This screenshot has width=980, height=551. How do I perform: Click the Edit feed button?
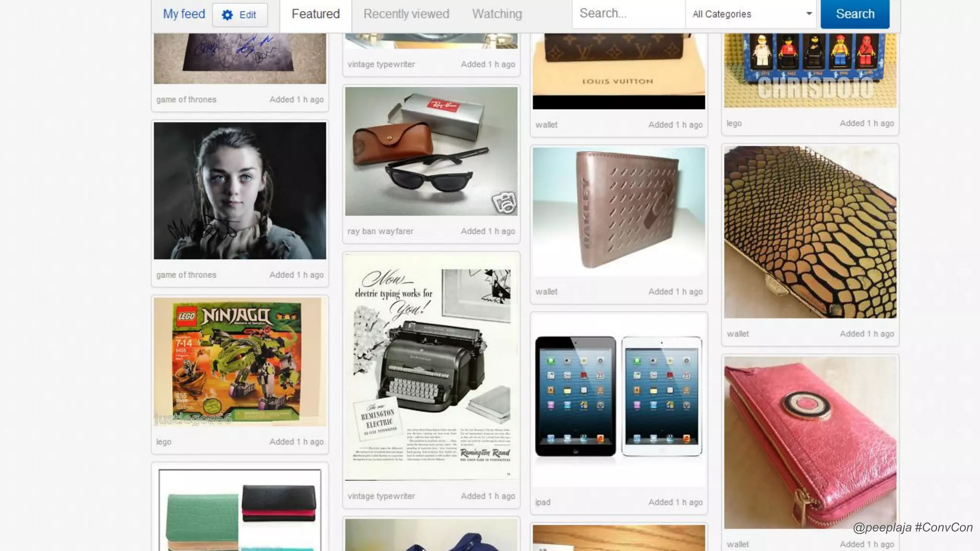click(240, 15)
